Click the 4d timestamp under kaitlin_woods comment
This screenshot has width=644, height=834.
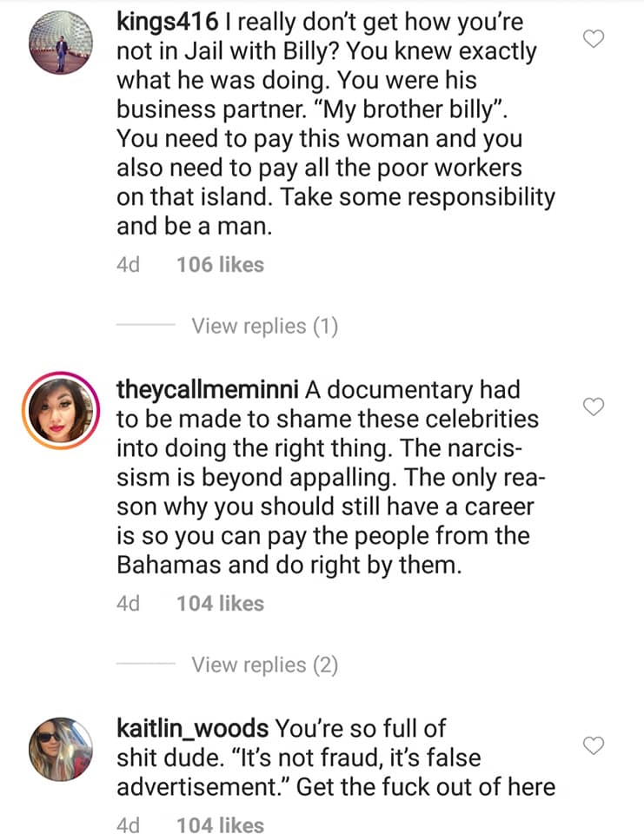click(x=128, y=824)
